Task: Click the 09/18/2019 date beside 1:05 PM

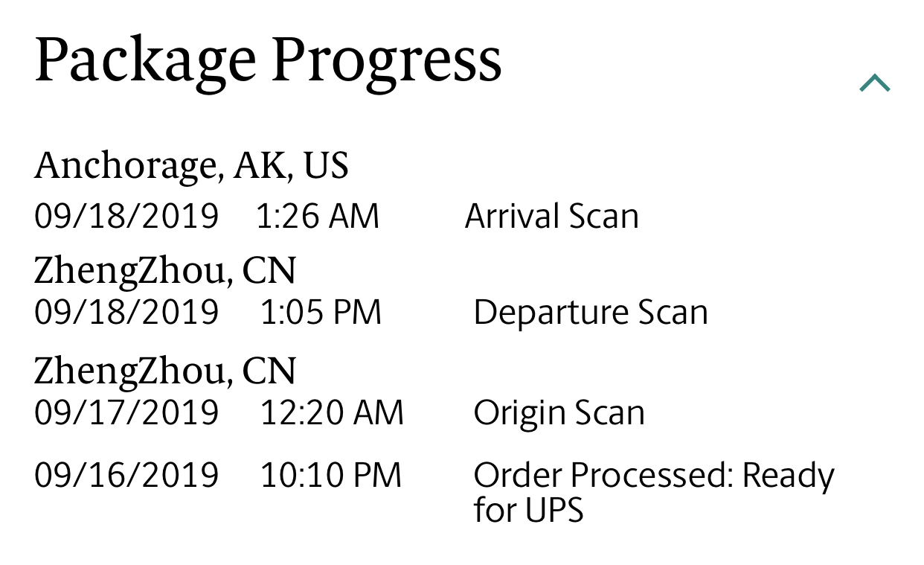Action: [126, 312]
